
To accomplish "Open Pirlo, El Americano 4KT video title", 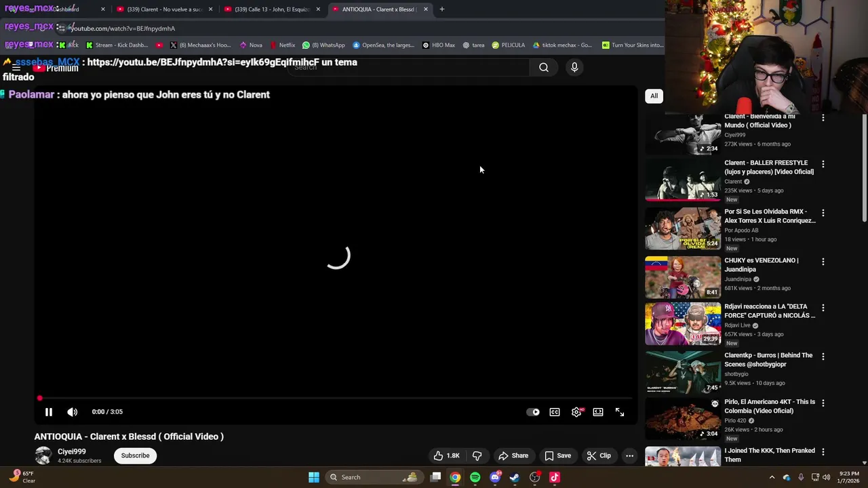I will click(x=770, y=406).
